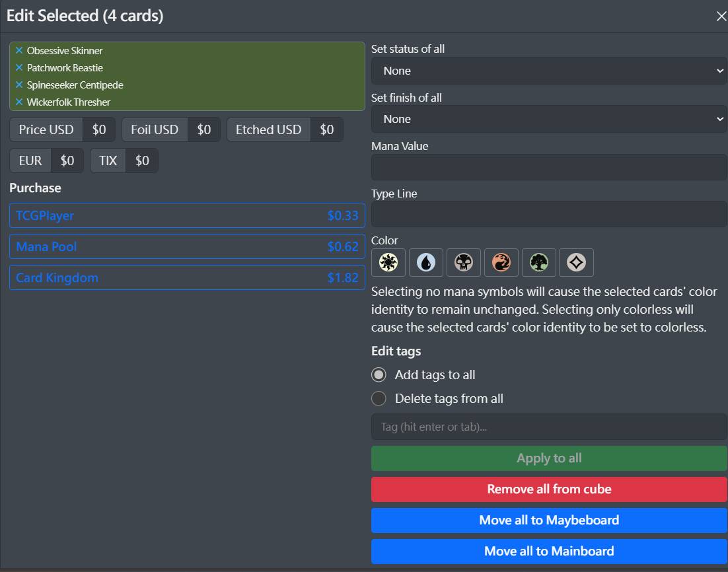Select the white mana symbol

tap(388, 263)
